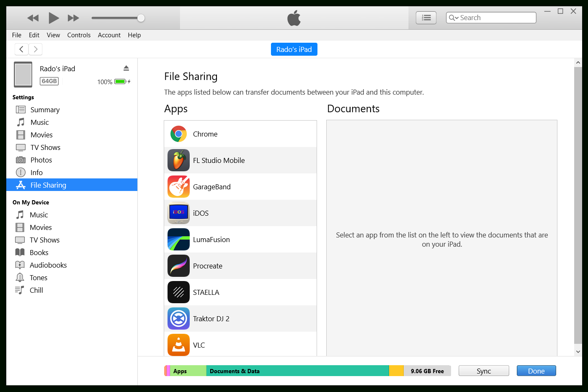
Task: Select the VLC app icon
Action: click(x=178, y=345)
